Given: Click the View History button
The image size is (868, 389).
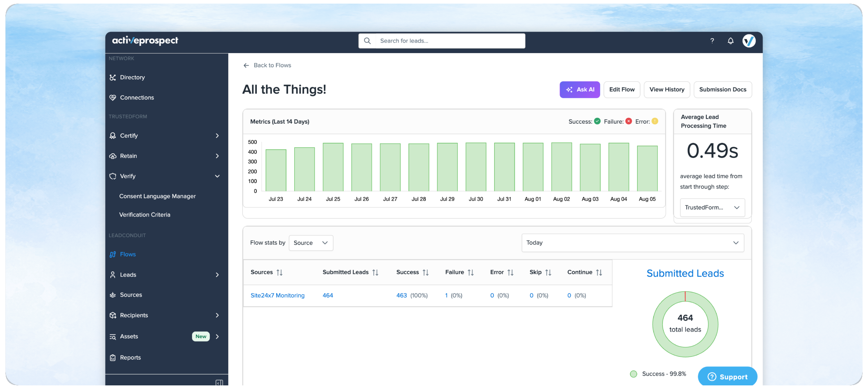Looking at the screenshot, I should tap(667, 90).
